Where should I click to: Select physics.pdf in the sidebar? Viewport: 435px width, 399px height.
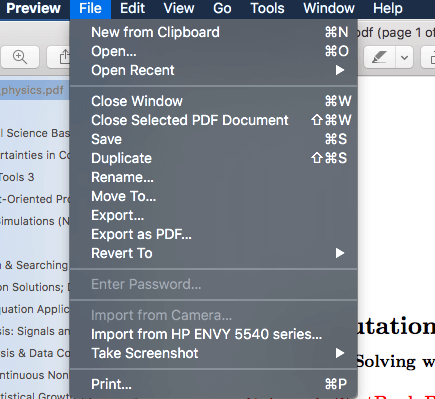click(33, 90)
